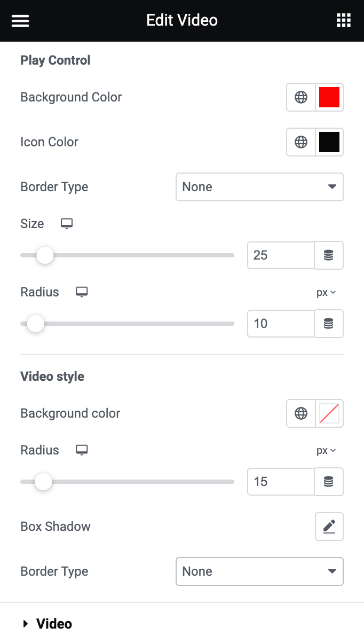Open the Box Shadow edit pencil
The width and height of the screenshot is (364, 643).
[329, 527]
